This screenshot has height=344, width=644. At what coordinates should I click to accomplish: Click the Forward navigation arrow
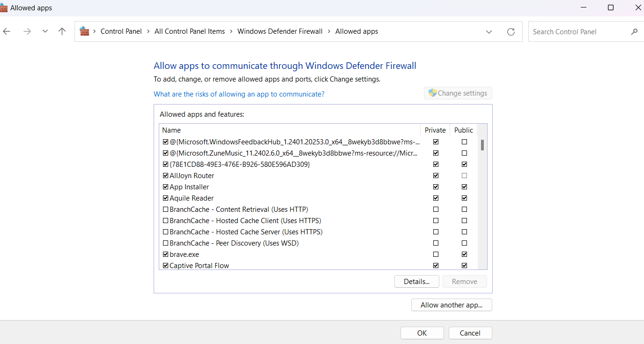27,31
